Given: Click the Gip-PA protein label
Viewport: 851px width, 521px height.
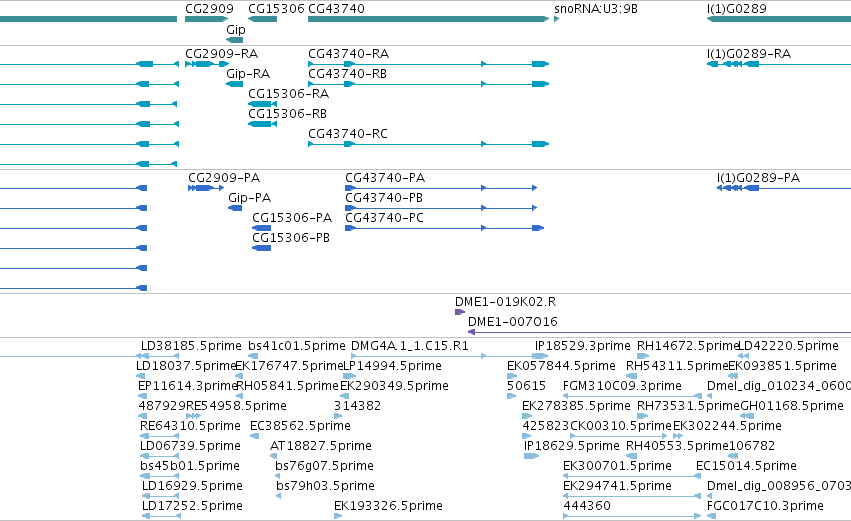Looking at the screenshot, I should 250,198.
